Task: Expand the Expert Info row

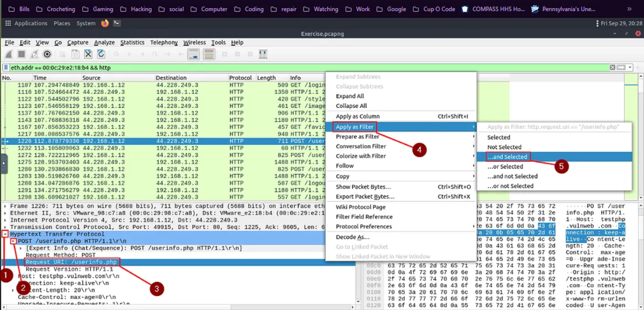Action: [22, 248]
